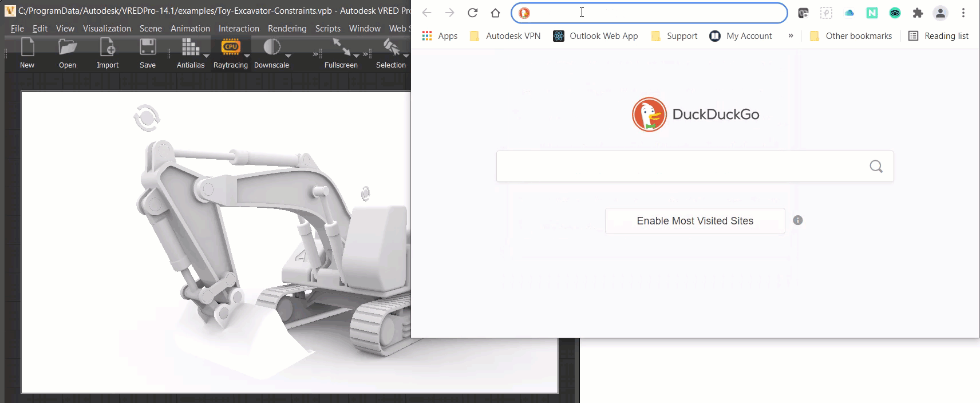Open My Account bookmark
This screenshot has width=980, height=403.
pyautogui.click(x=741, y=35)
